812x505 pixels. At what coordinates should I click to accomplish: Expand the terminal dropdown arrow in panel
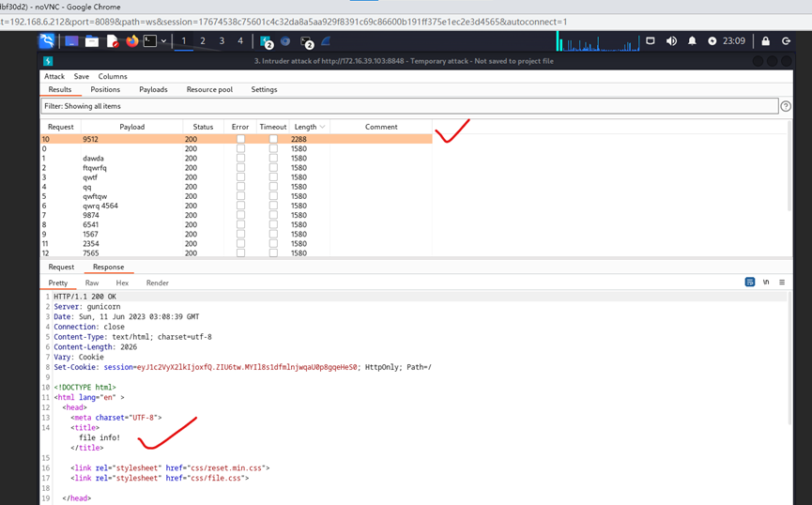[x=163, y=41]
